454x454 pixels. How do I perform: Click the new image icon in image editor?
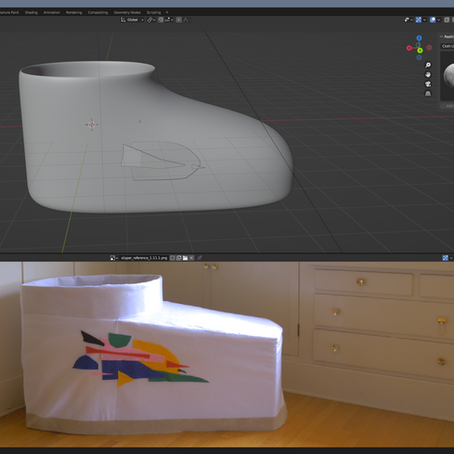tap(179, 258)
